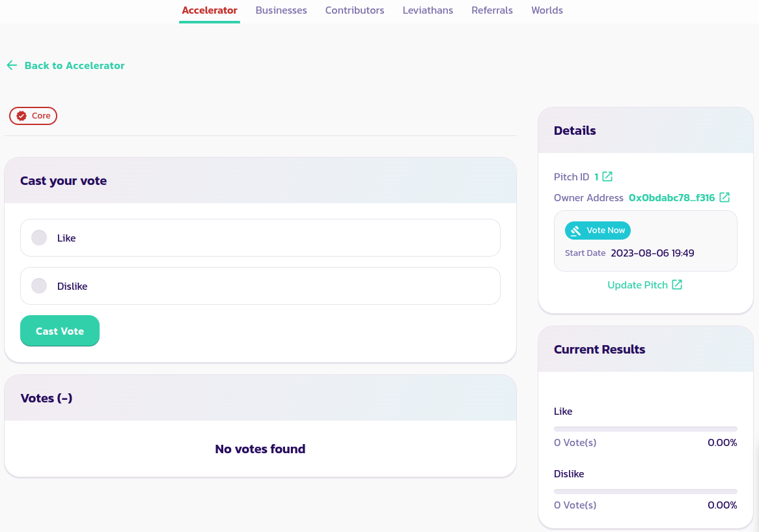Click the Update Pitch external link icon
The height and width of the screenshot is (532, 759).
677,285
